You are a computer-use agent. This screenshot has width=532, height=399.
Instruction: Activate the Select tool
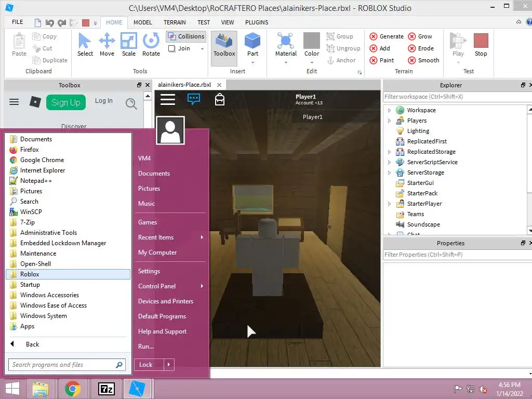coord(85,45)
